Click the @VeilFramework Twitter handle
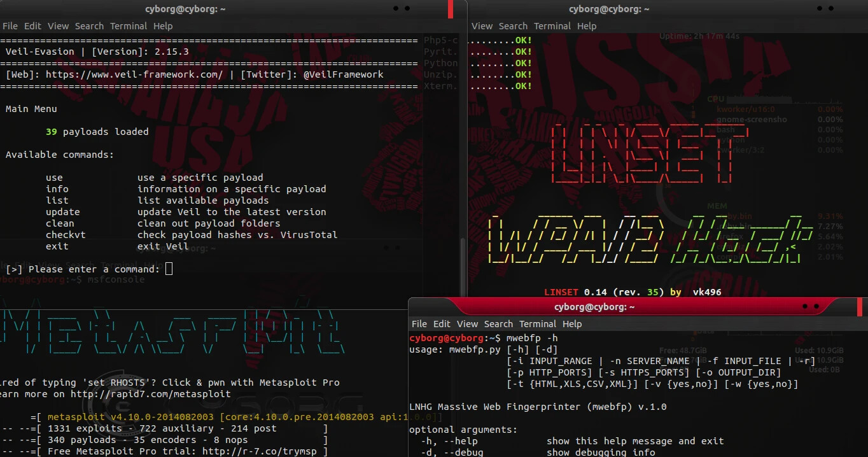Viewport: 868px width, 457px height. (x=344, y=74)
